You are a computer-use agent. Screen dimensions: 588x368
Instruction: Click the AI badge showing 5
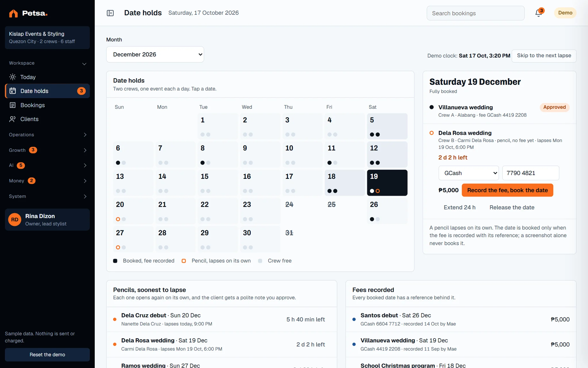tap(21, 165)
